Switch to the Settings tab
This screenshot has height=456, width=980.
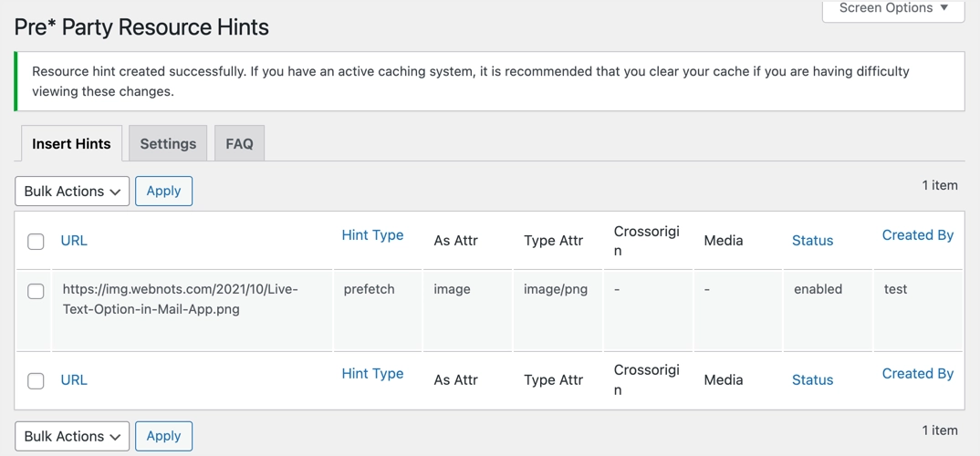tap(168, 144)
